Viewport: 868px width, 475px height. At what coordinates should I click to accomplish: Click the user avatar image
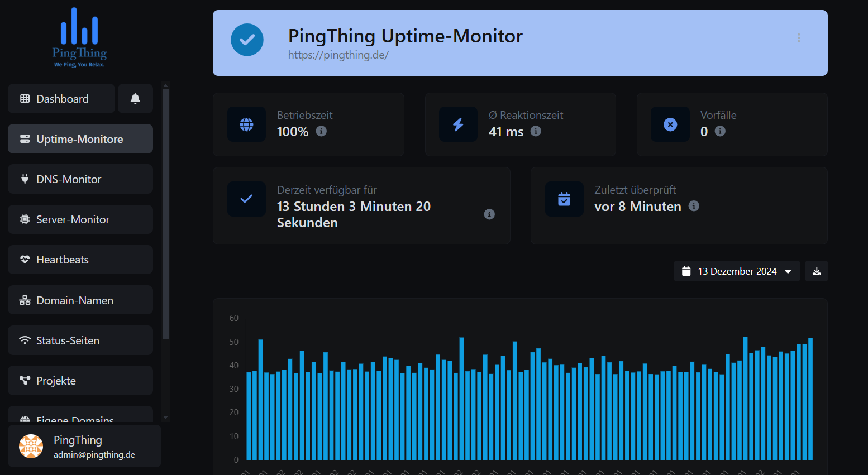[31, 446]
